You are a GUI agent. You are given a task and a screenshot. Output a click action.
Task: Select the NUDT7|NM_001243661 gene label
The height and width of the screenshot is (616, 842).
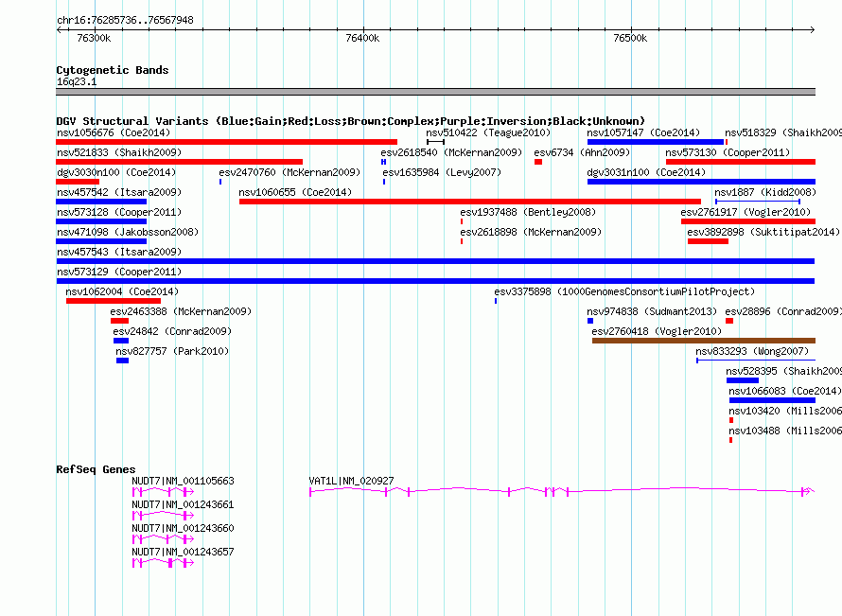[x=184, y=505]
